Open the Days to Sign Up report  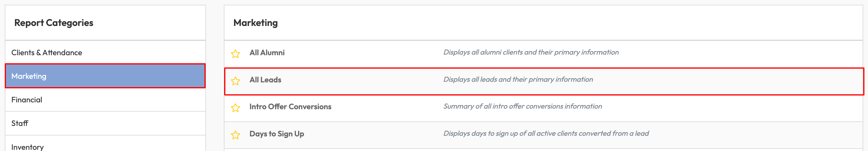277,134
